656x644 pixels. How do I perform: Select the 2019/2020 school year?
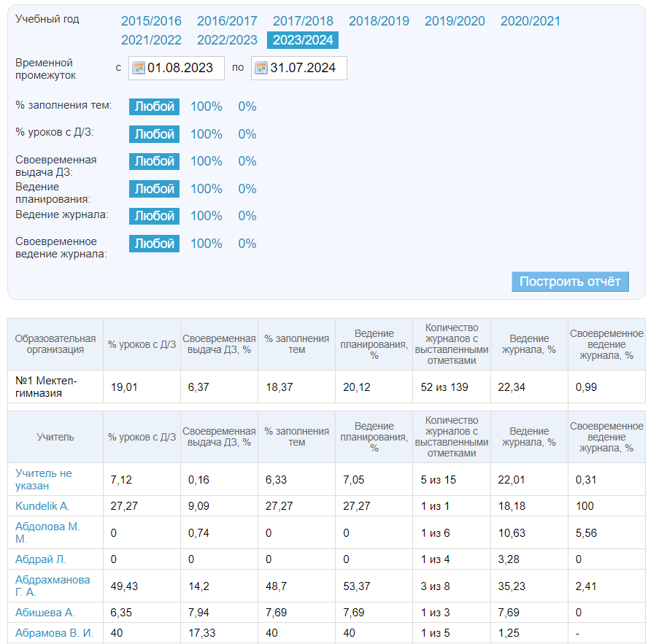[x=455, y=21]
